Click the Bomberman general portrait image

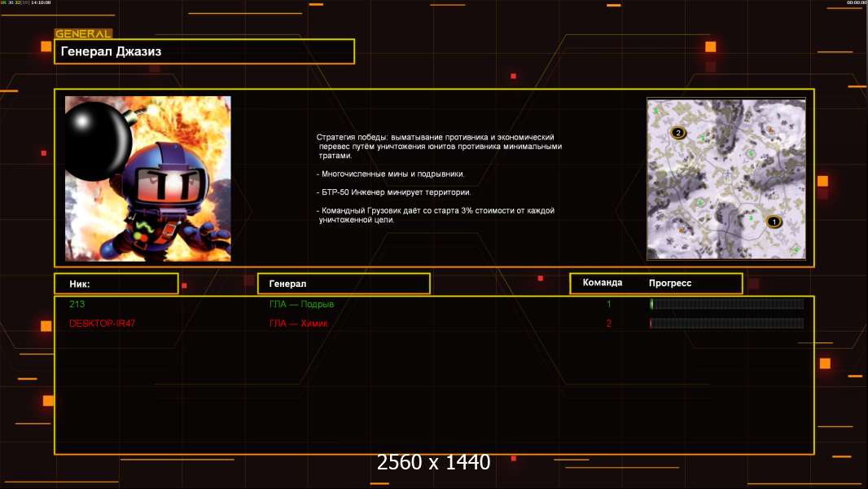pyautogui.click(x=148, y=178)
